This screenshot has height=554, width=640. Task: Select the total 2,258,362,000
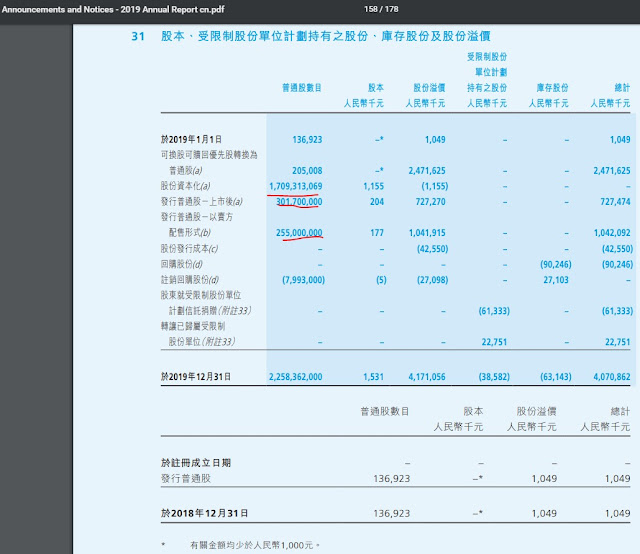click(x=296, y=376)
